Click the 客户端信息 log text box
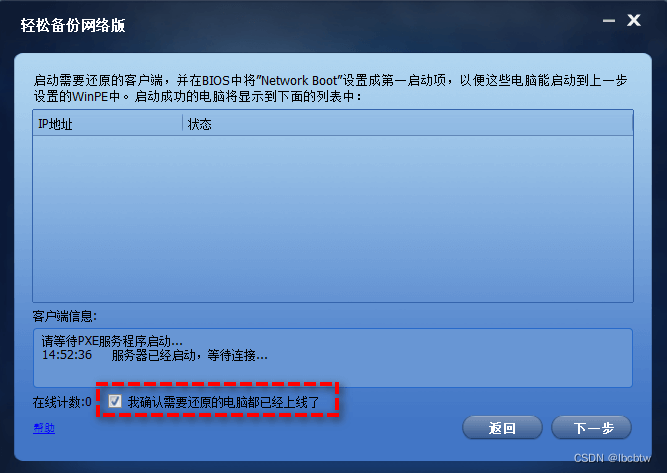The image size is (667, 473). coord(333,357)
